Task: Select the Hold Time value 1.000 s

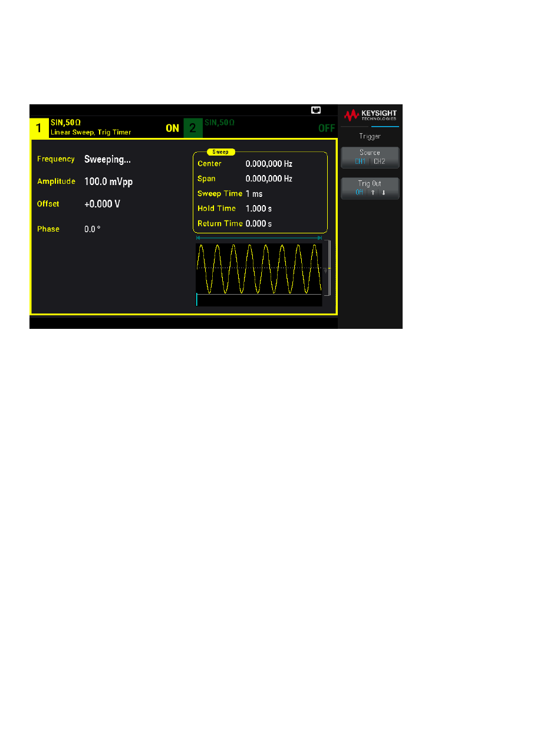Action: [x=259, y=209]
